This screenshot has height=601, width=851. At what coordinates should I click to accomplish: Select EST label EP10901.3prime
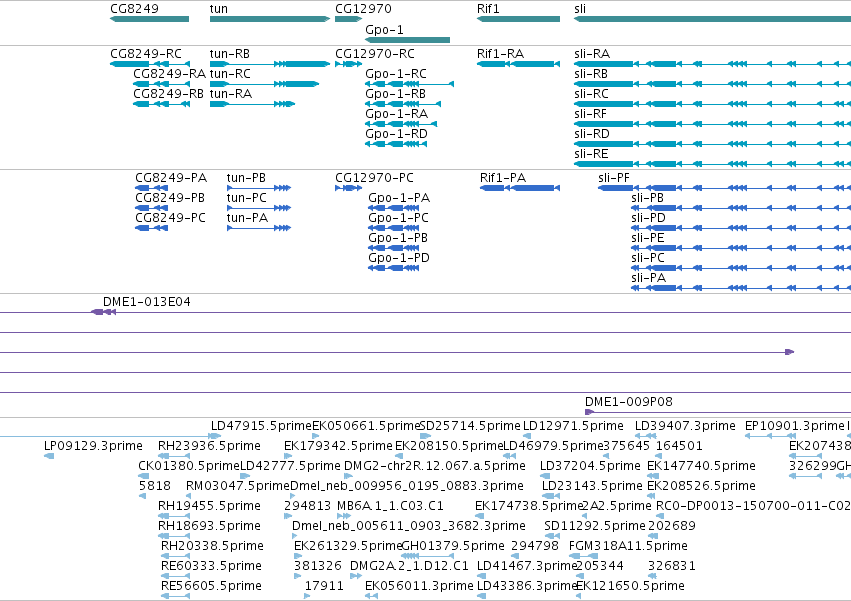(795, 426)
